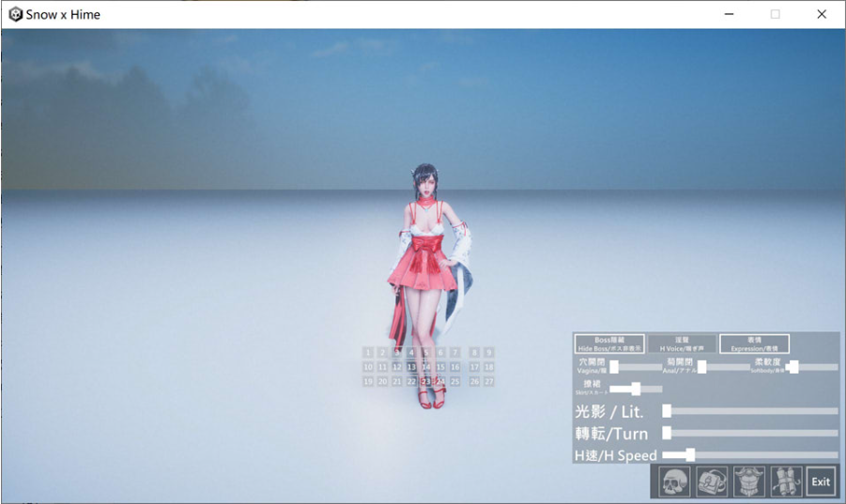Screen dimensions: 846x504
Task: Select number button 21
Action: pos(397,382)
